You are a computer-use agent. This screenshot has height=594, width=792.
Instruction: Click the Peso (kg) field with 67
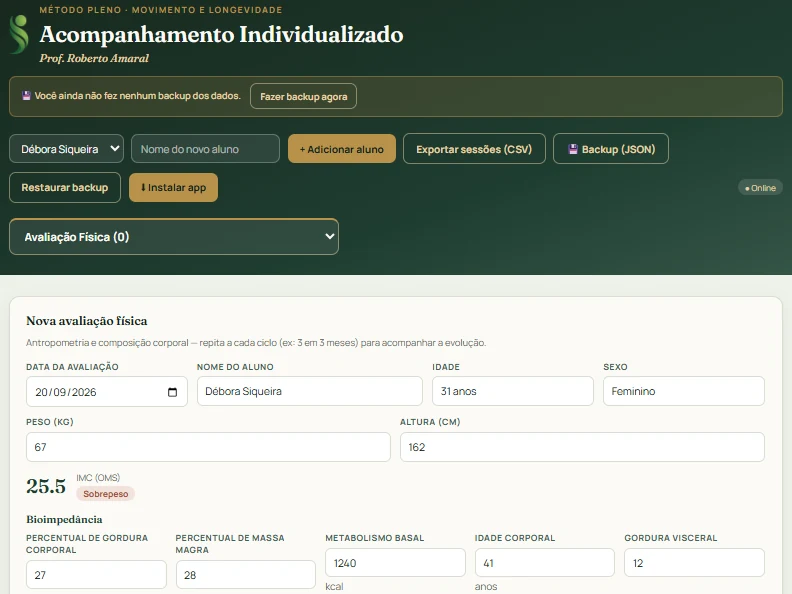point(208,447)
